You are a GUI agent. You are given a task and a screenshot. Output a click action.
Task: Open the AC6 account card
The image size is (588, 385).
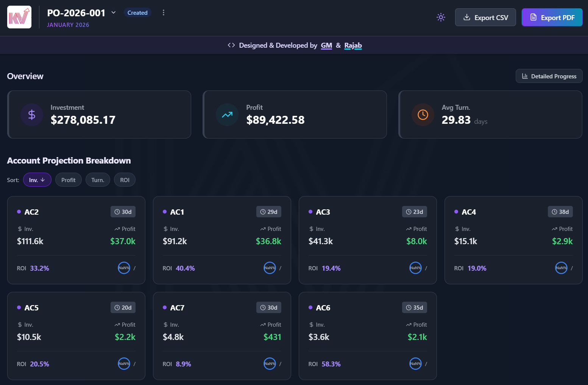coord(368,336)
